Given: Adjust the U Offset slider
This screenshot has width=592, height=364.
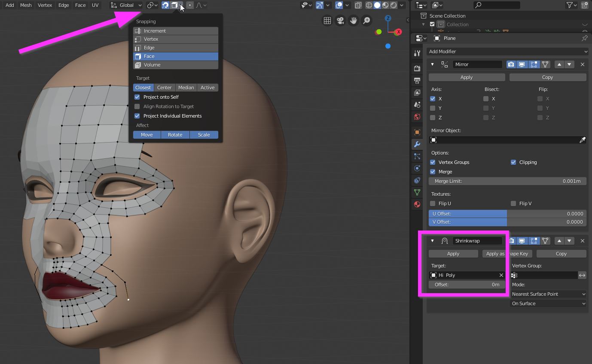Looking at the screenshot, I should [x=507, y=214].
